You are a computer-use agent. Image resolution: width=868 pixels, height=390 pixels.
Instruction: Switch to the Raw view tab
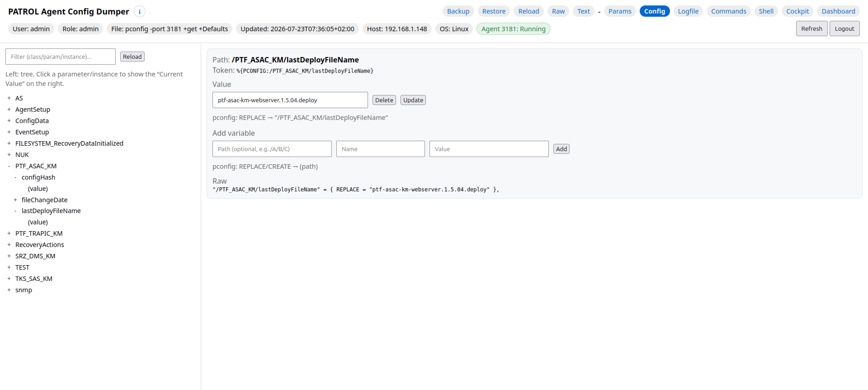pos(558,11)
